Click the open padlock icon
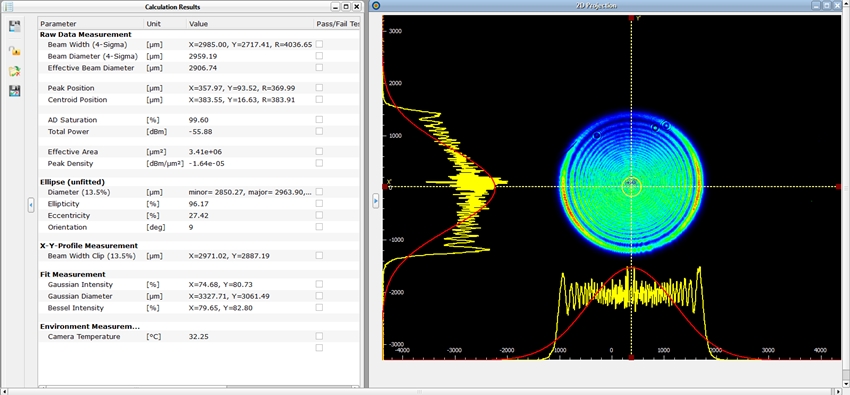This screenshot has width=850, height=395. [x=15, y=50]
